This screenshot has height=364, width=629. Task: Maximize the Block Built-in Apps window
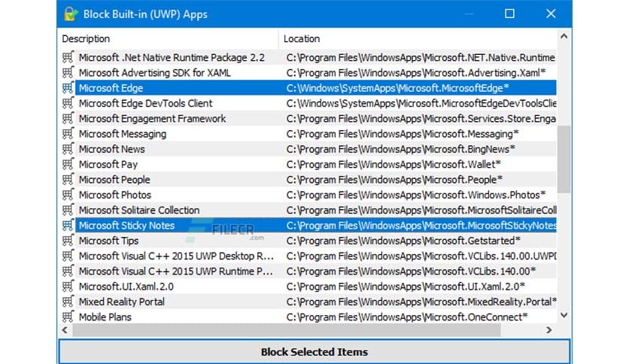[x=510, y=14]
